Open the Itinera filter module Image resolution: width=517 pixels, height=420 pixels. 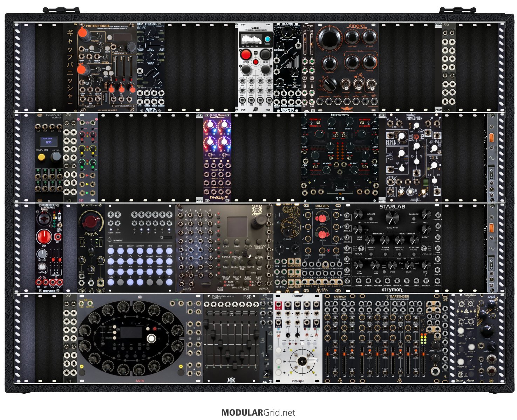pyautogui.click(x=347, y=67)
